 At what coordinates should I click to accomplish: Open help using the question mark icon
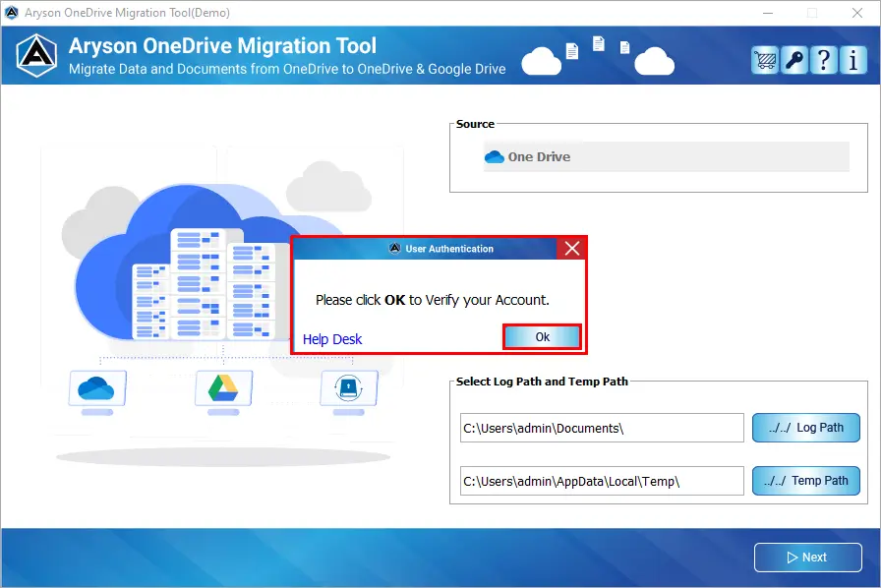pos(824,60)
